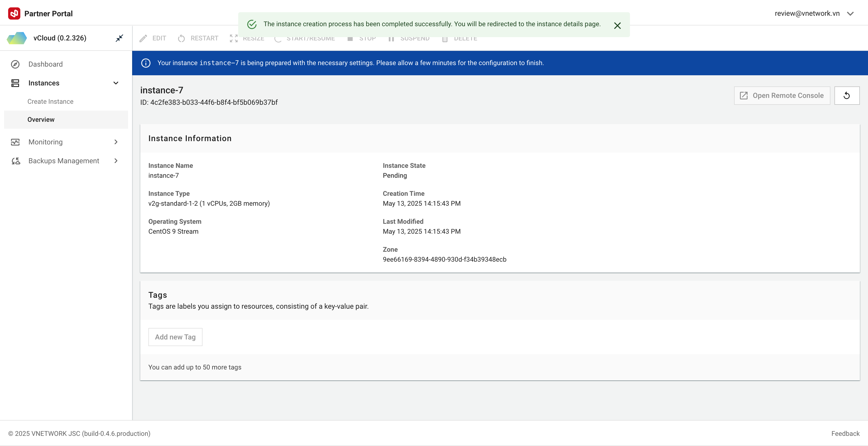This screenshot has height=446, width=868.
Task: Click the Pending instance state value
Action: pos(395,176)
